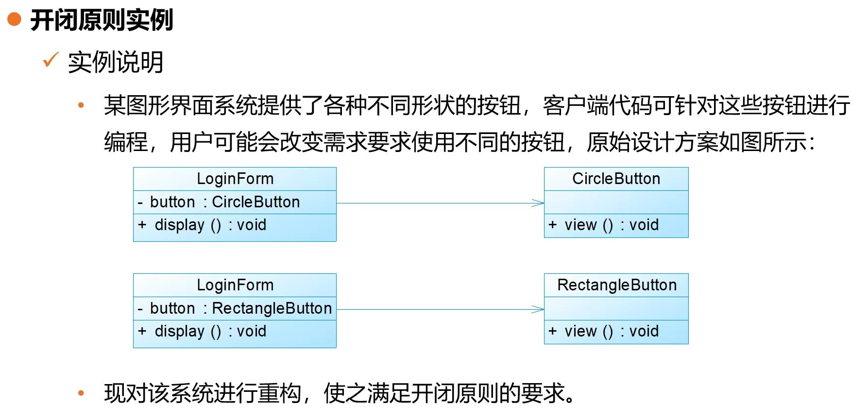Click the arrowhead pointing to RectangleButton
Image resolution: width=868 pixels, height=420 pixels.
pyautogui.click(x=538, y=309)
